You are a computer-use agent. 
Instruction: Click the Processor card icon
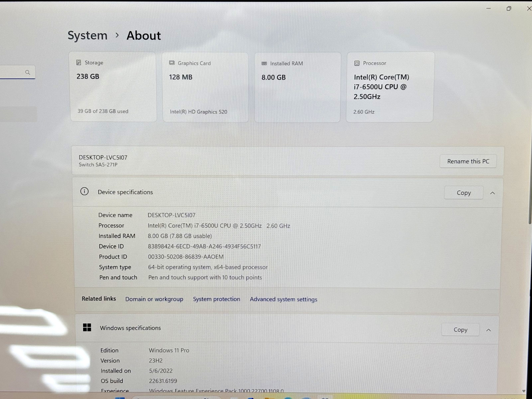pyautogui.click(x=357, y=63)
